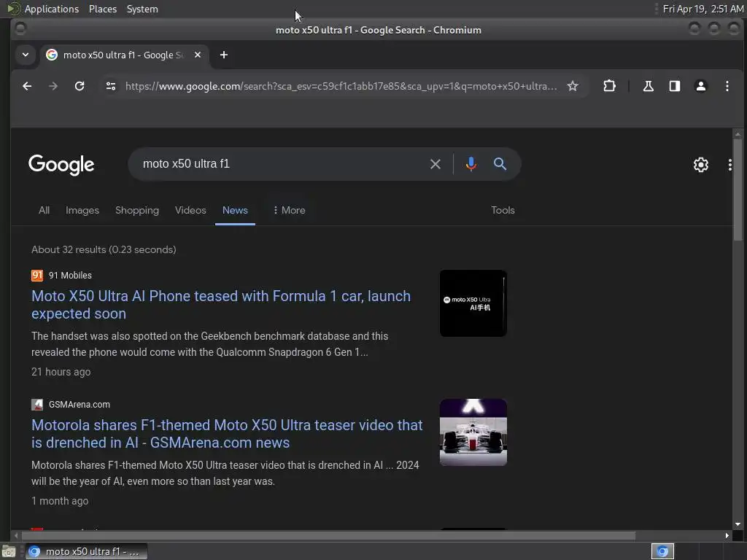The image size is (747, 560).
Task: Bookmark this page with the star icon
Action: (x=572, y=86)
